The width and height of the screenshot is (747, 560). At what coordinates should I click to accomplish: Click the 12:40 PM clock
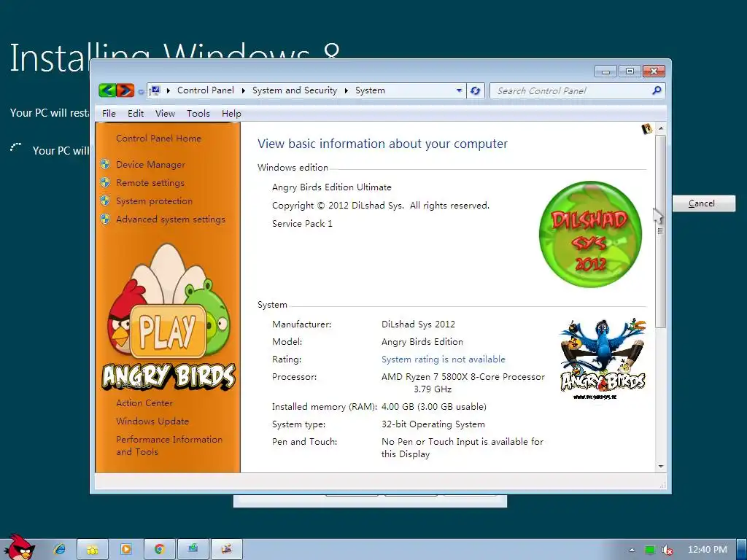(707, 550)
